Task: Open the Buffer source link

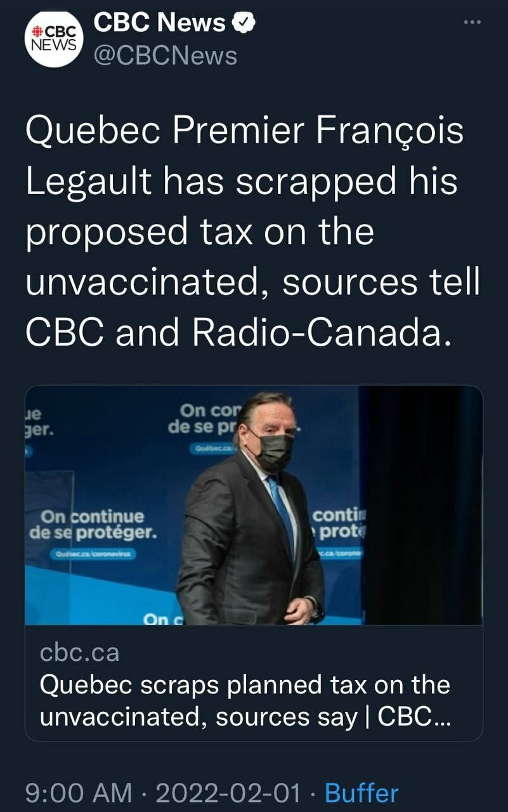Action: 361,793
